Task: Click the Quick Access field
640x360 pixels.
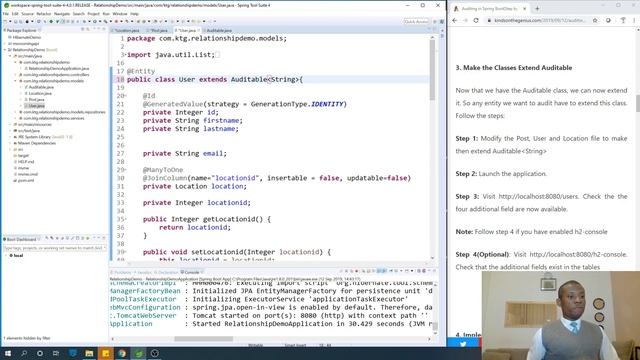Action: 416,21
